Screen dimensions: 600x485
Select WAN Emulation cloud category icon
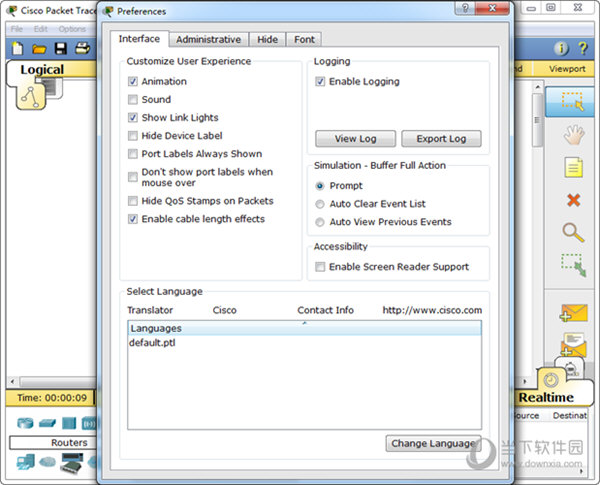tap(47, 462)
